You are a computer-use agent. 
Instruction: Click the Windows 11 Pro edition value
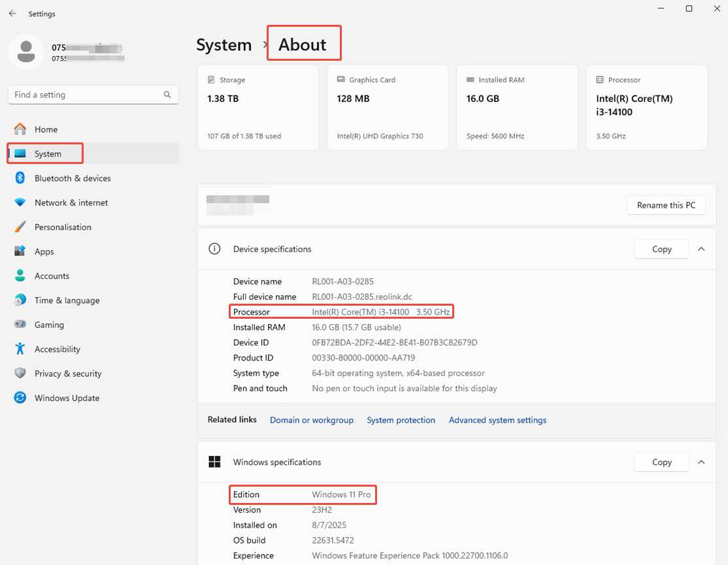point(341,494)
